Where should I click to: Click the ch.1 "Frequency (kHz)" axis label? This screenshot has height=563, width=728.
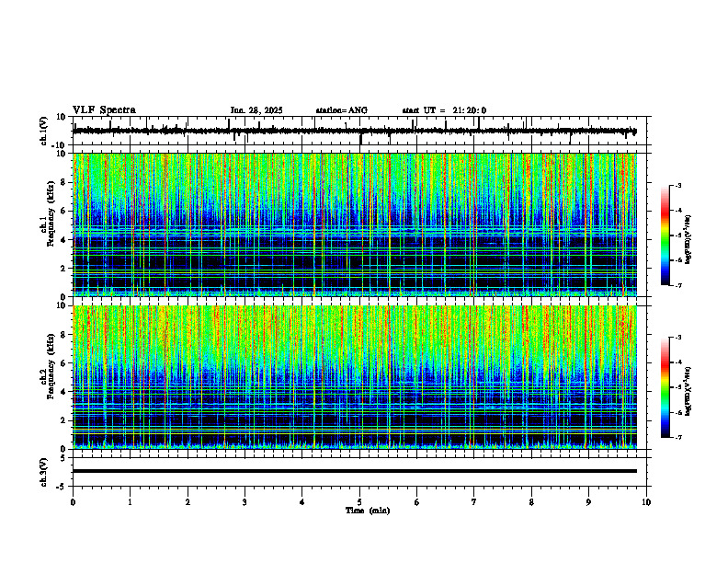51,213
